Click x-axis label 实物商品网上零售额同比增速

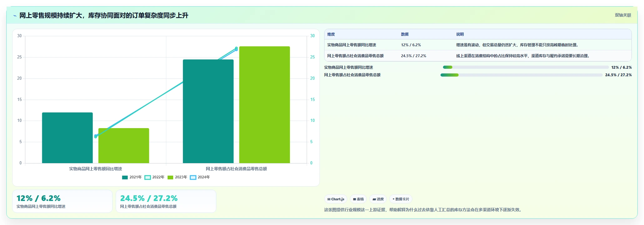pyautogui.click(x=96, y=169)
